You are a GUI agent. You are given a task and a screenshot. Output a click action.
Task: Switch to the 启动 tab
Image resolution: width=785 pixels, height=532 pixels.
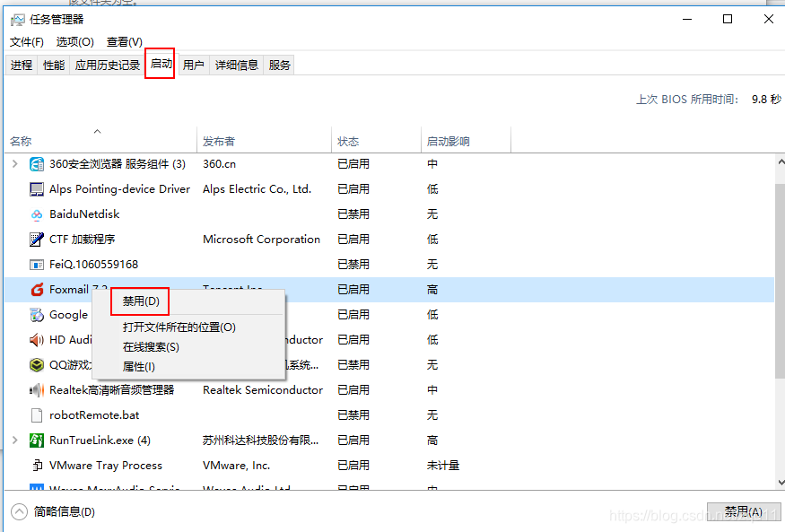[161, 64]
